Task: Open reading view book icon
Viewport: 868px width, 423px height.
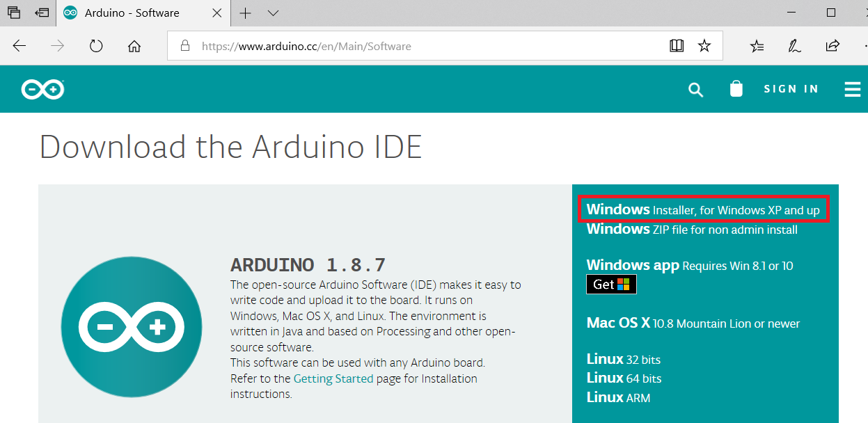Action: [677, 46]
